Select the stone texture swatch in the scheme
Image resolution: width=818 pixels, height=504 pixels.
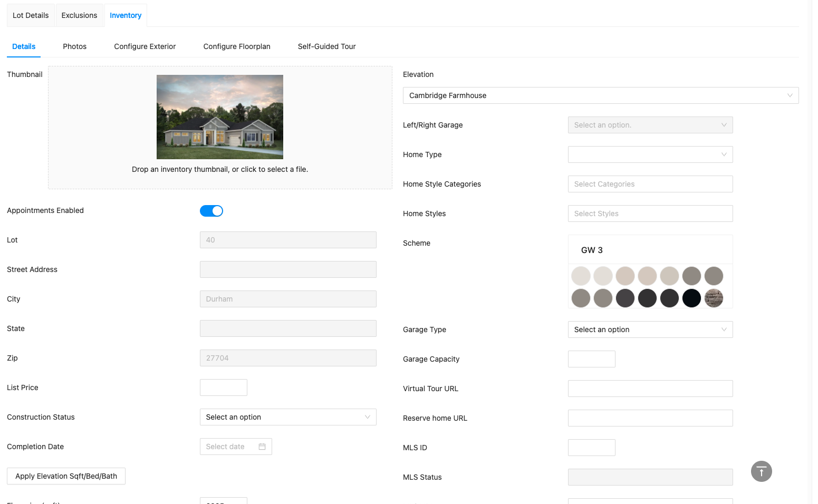(x=714, y=298)
